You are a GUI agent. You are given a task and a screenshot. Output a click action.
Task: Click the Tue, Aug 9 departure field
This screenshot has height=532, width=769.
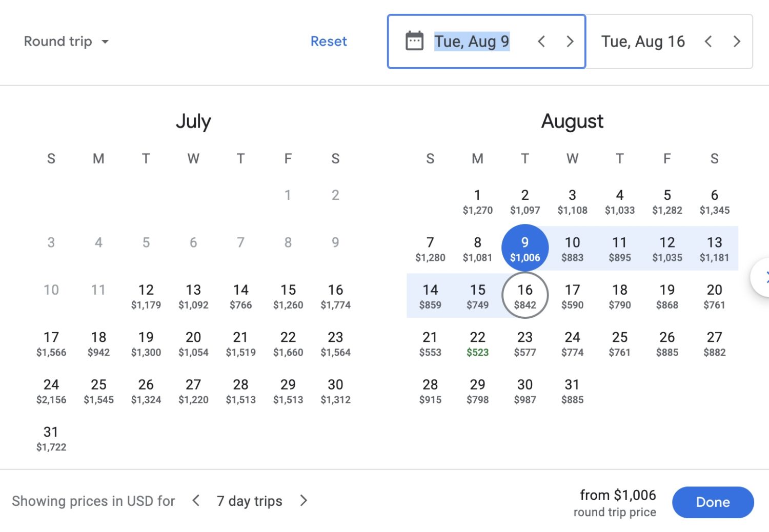(472, 42)
